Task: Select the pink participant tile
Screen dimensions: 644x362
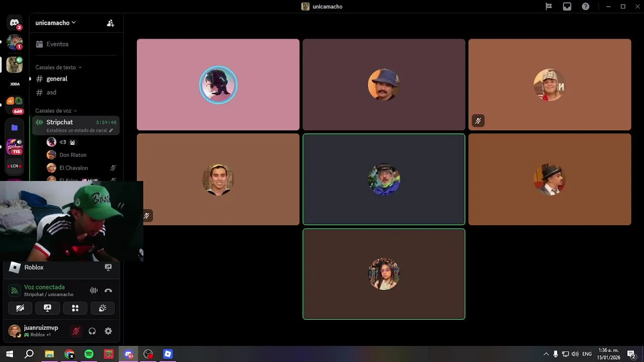Action: point(218,84)
